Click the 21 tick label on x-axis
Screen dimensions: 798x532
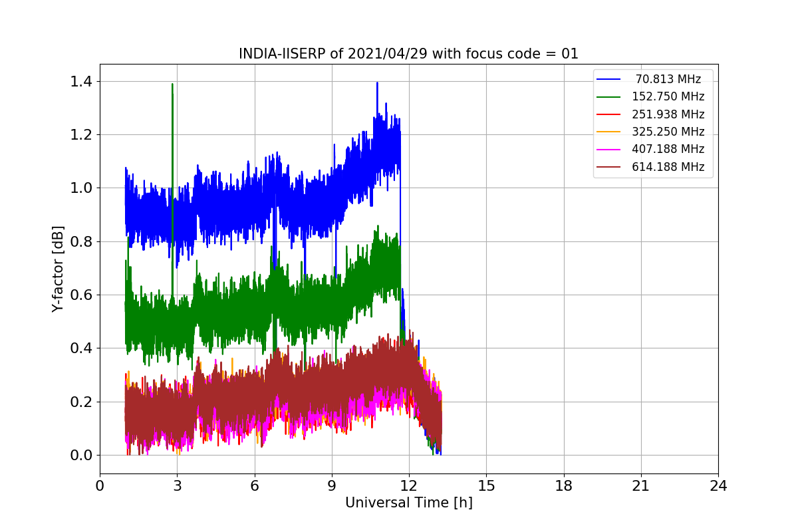tap(641, 485)
